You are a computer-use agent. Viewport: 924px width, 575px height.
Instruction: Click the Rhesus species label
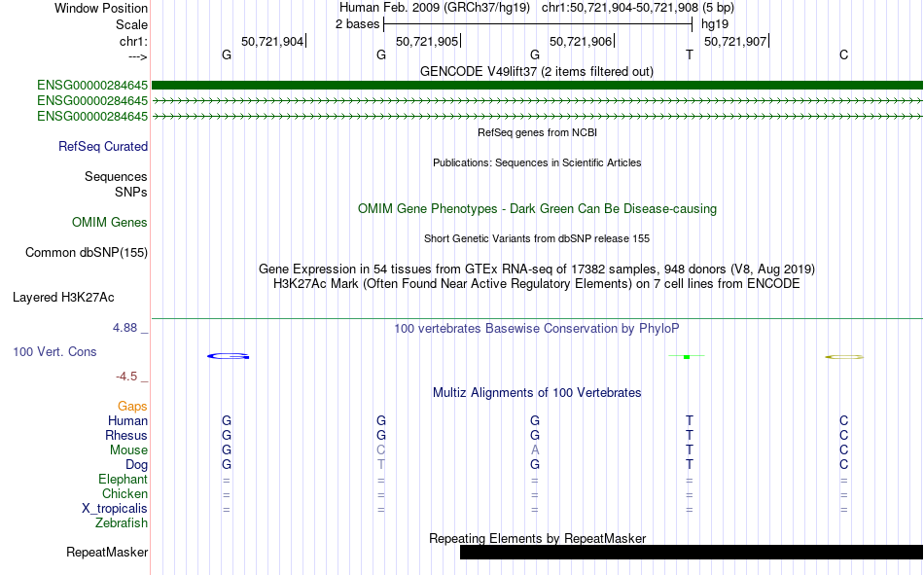pos(126,435)
